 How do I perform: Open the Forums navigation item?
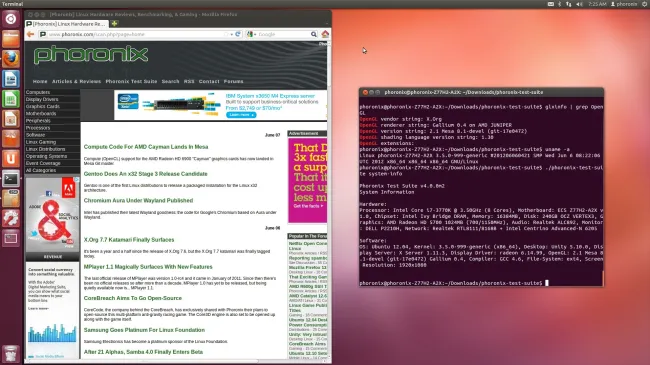tap(233, 81)
